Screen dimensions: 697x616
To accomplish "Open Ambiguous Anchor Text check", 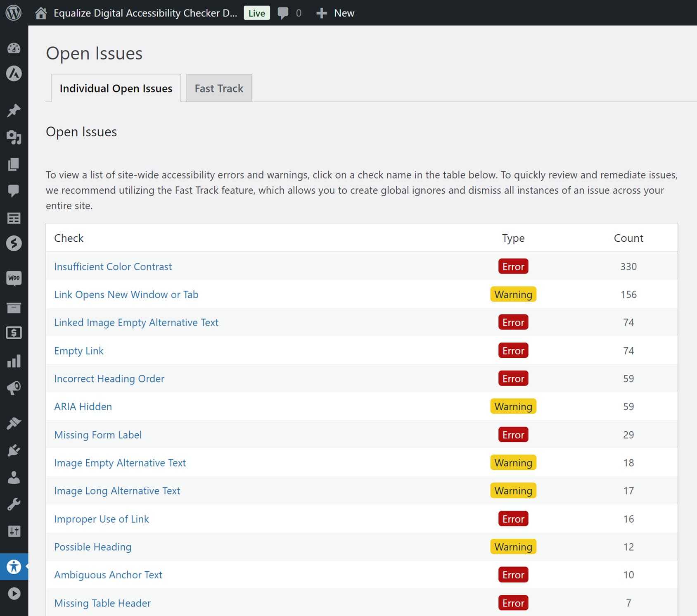I will 108,575.
